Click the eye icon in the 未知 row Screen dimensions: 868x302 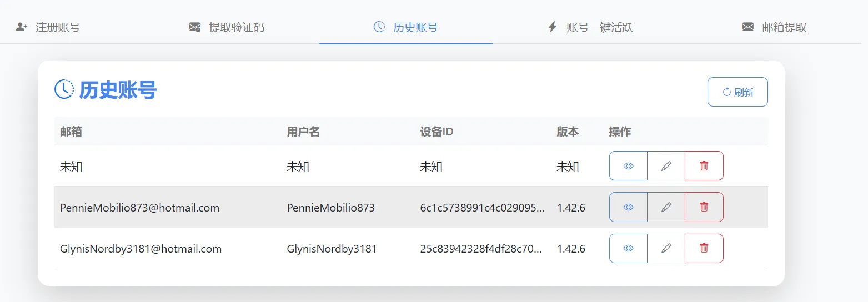click(628, 166)
